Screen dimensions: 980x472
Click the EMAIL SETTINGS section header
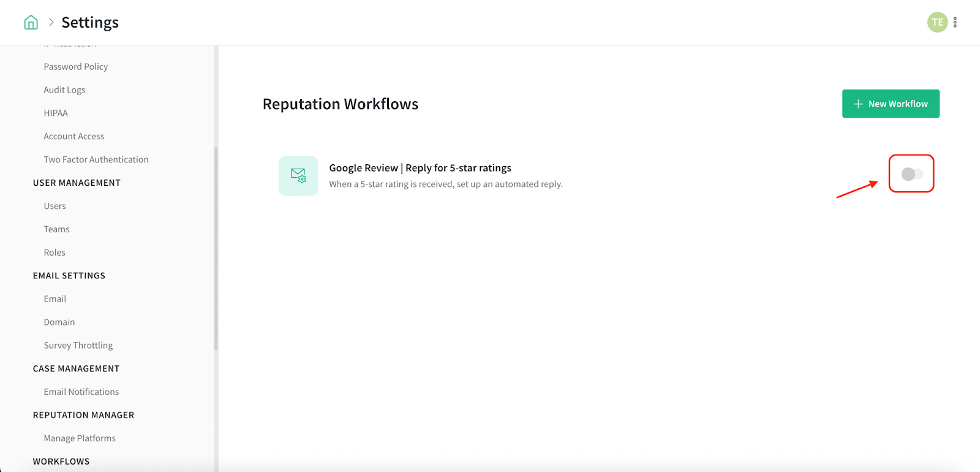click(69, 276)
